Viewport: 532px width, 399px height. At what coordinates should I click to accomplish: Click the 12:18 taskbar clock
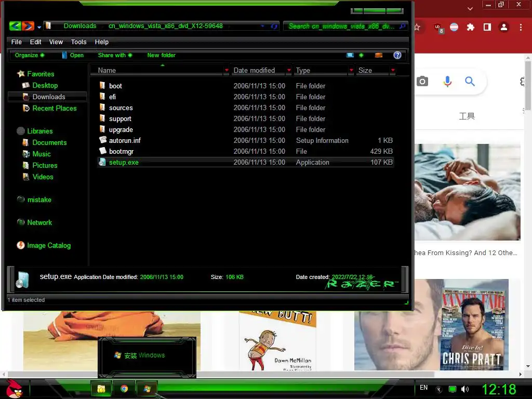click(x=499, y=389)
